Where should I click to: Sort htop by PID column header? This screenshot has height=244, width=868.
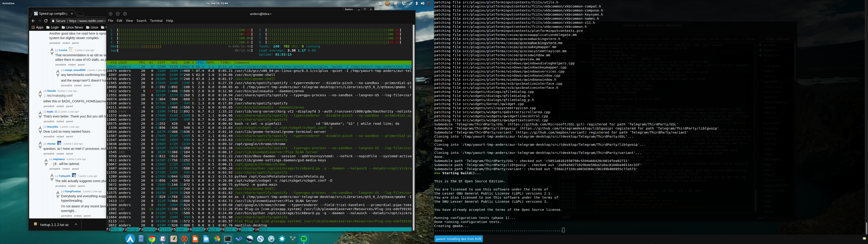[x=113, y=63]
